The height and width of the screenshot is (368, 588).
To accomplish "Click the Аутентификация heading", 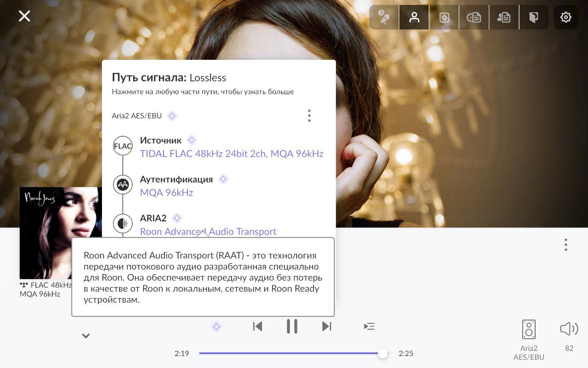I will (x=176, y=179).
